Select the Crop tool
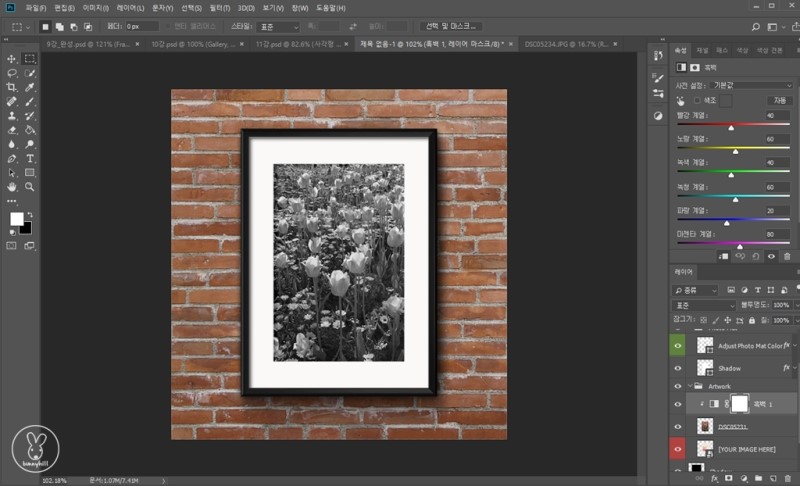 pos(12,87)
